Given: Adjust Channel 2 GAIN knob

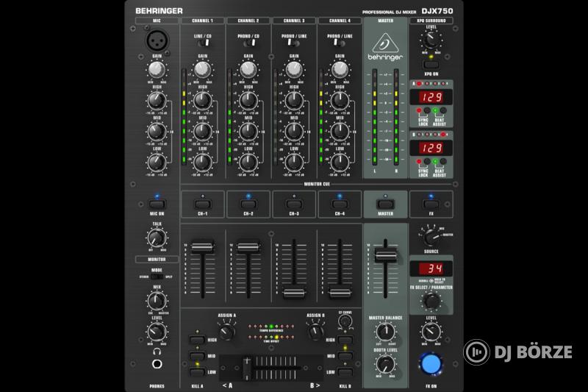Looking at the screenshot, I should click(248, 69).
